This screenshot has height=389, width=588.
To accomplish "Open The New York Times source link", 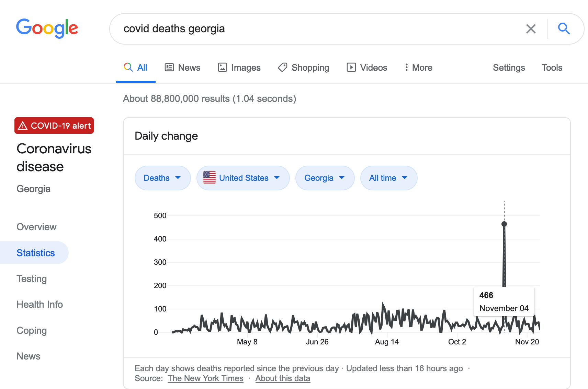I will [205, 378].
